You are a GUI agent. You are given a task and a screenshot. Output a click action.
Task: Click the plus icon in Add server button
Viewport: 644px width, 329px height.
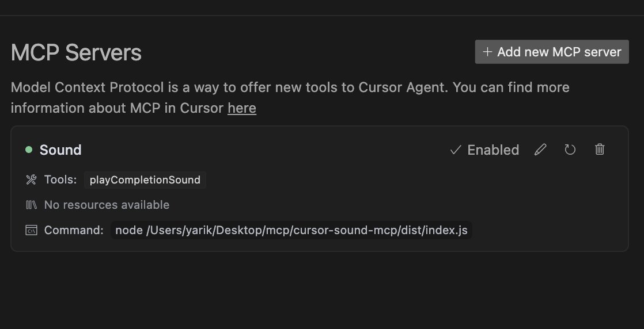pyautogui.click(x=487, y=52)
